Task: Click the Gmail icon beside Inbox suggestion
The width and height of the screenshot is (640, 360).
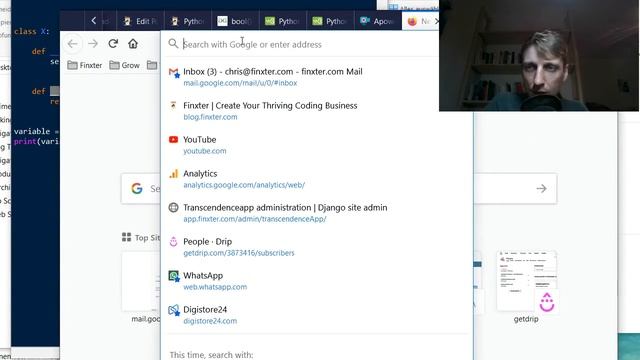Action: point(173,73)
